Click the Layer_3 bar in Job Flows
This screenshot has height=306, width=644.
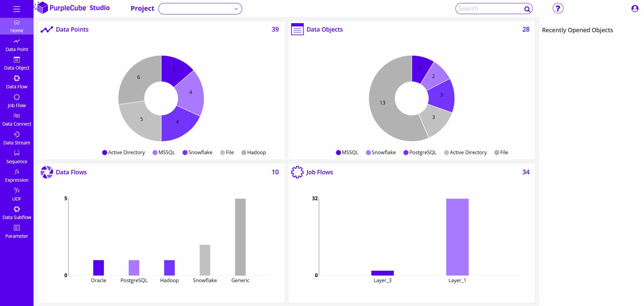pos(382,273)
